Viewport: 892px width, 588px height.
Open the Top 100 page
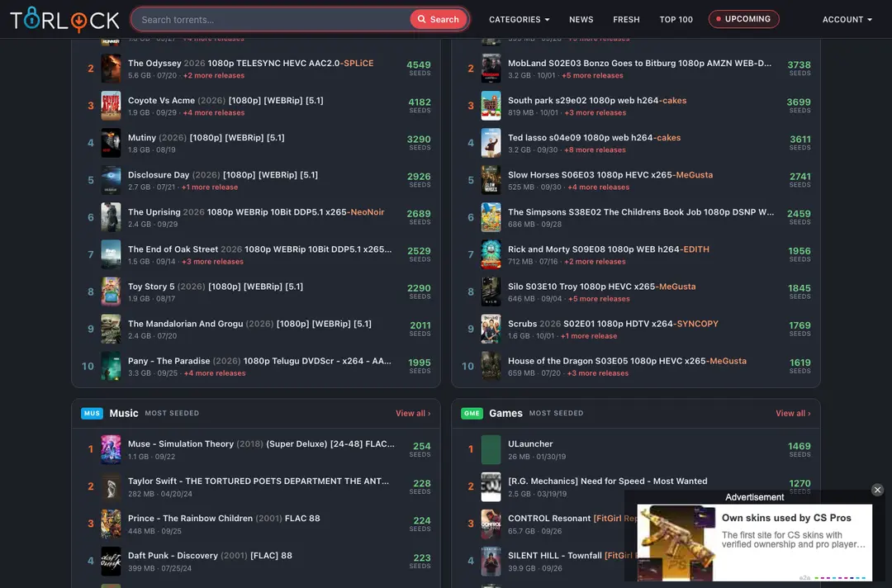676,19
